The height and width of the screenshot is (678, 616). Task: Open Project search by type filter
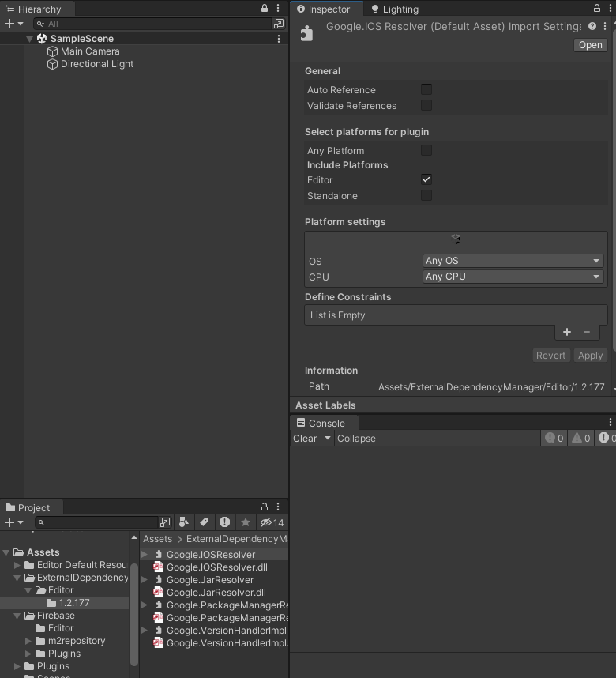(x=184, y=522)
